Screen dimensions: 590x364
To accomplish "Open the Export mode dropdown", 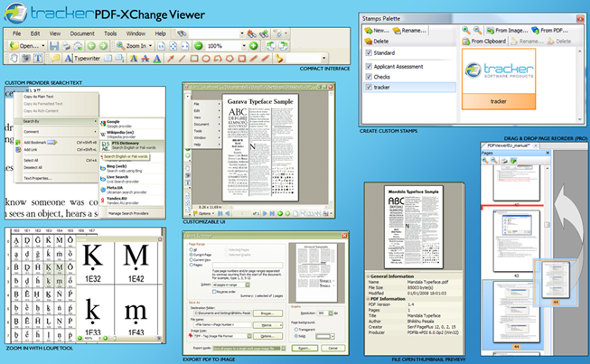I will [284, 349].
